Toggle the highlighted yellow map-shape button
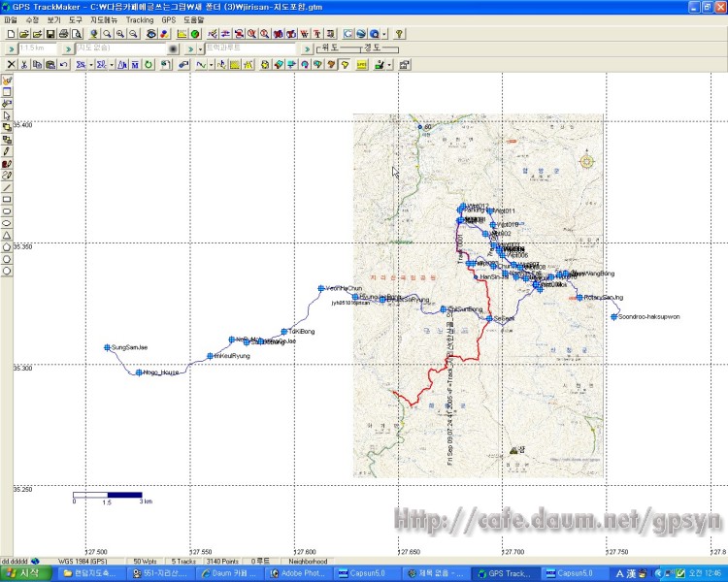Viewport: 728px width, 582px height. tap(345, 65)
